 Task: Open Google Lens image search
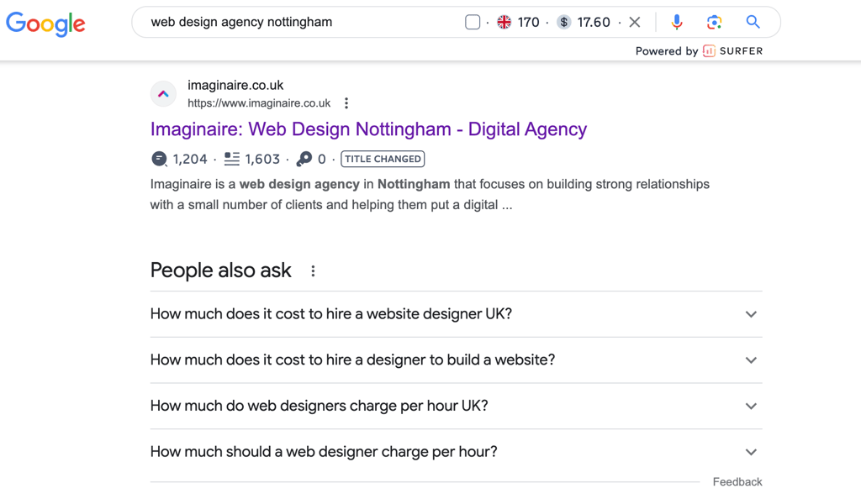714,22
